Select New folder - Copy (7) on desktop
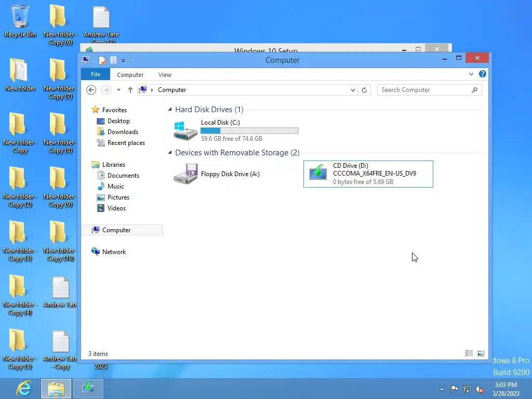 point(60,79)
